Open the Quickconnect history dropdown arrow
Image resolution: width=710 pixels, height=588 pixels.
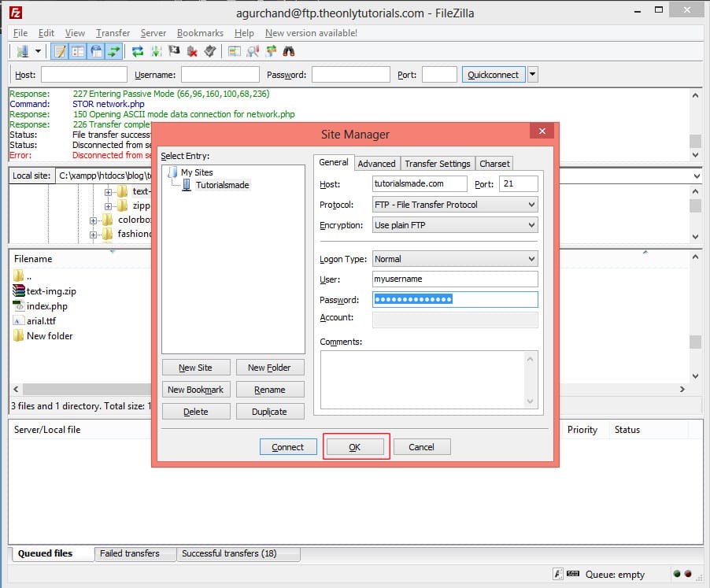(x=532, y=74)
